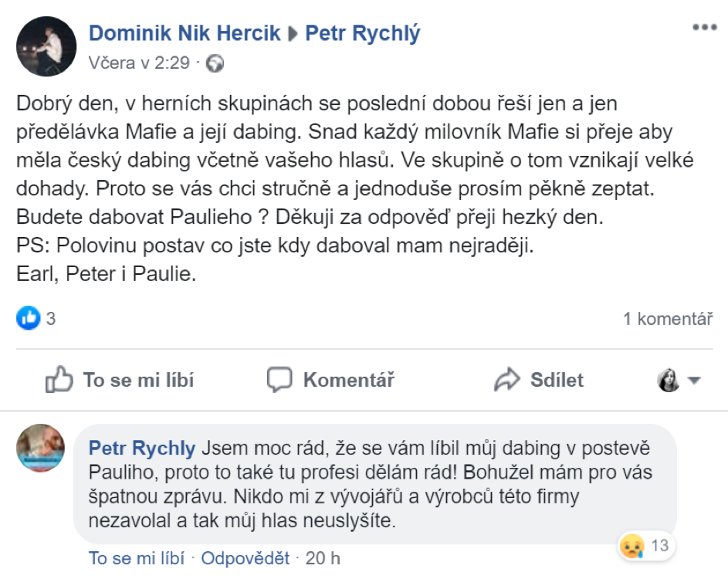Image resolution: width=728 pixels, height=579 pixels.
Task: Expand the profile selector dropdown arrow
Action: pyautogui.click(x=693, y=380)
